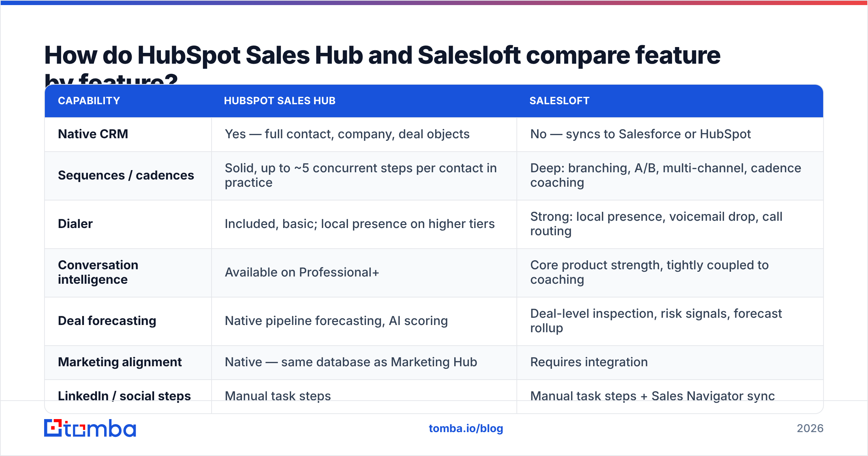The height and width of the screenshot is (456, 868).
Task: Click 'Included, basic; local presence on higher tiers'
Action: pyautogui.click(x=359, y=224)
